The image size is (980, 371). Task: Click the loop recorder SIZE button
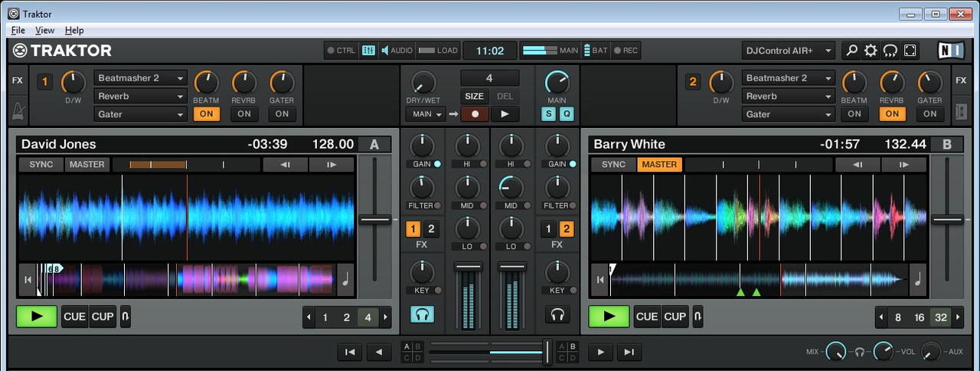475,97
